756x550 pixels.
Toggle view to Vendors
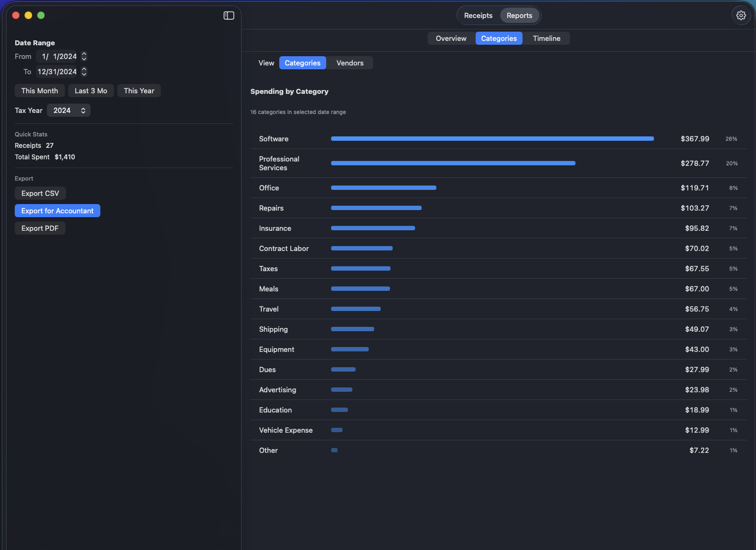[350, 63]
